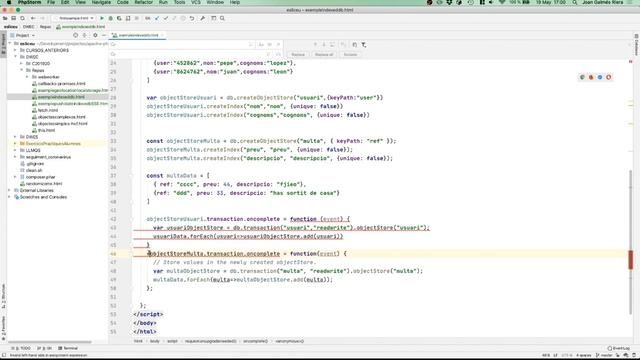This screenshot has height=360, width=640.
Task: Collapse the Repas folder
Action: click(x=22, y=70)
